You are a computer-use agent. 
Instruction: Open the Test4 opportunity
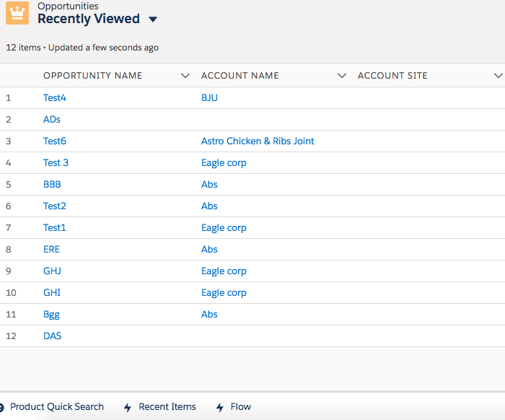55,98
